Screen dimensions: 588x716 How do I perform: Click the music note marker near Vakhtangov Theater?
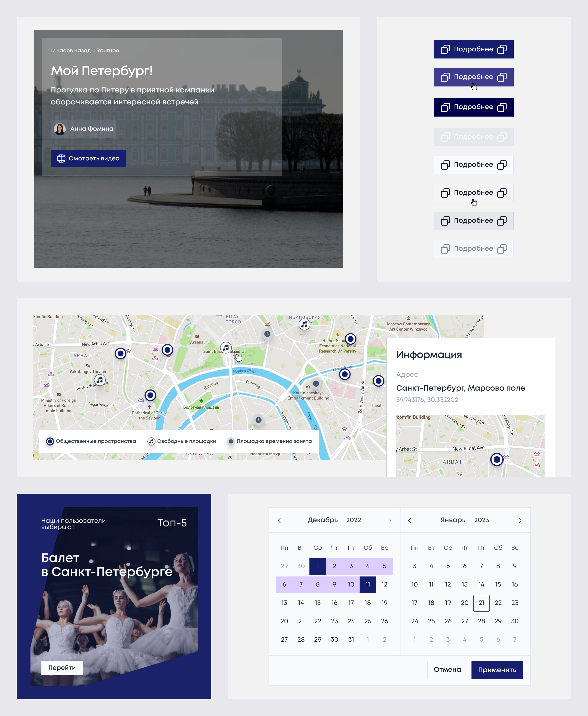click(x=100, y=380)
